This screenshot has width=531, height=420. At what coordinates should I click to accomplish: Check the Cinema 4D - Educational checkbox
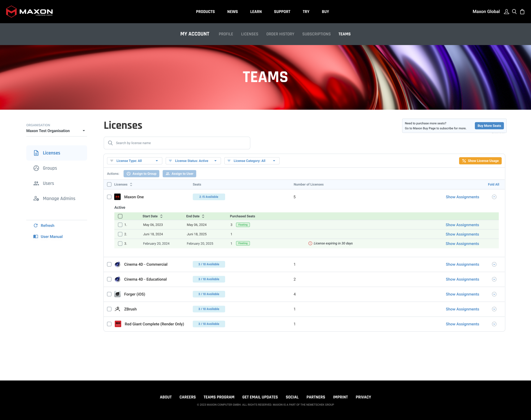[109, 279]
